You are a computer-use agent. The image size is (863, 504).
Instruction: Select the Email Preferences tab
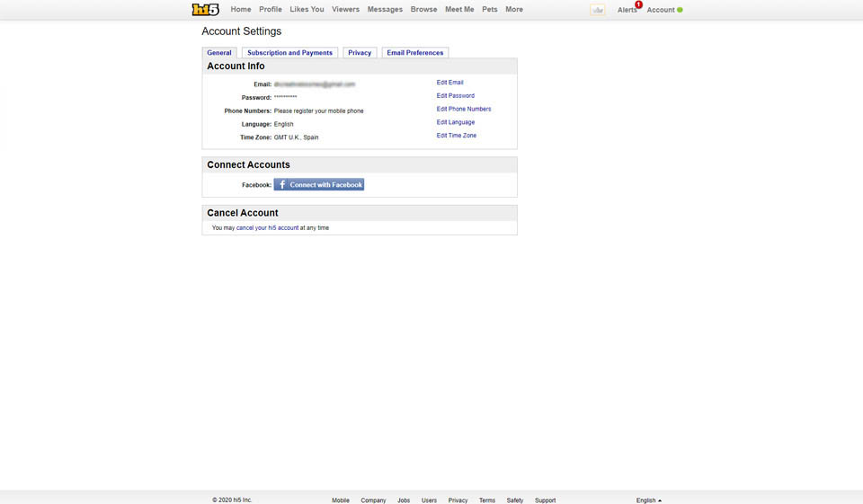pos(414,53)
